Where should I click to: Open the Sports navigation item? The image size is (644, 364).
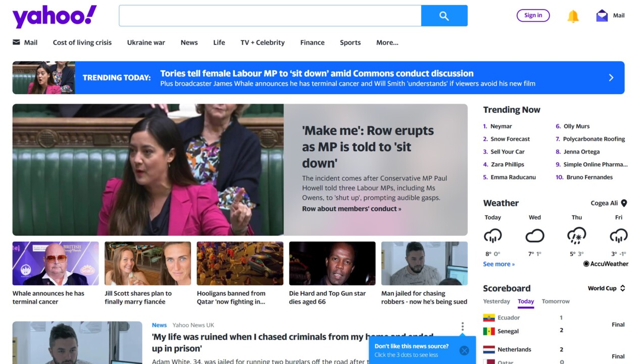click(350, 42)
